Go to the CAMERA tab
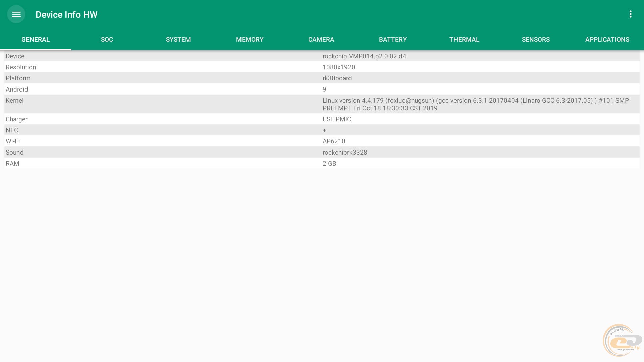Image resolution: width=644 pixels, height=362 pixels. tap(321, 40)
